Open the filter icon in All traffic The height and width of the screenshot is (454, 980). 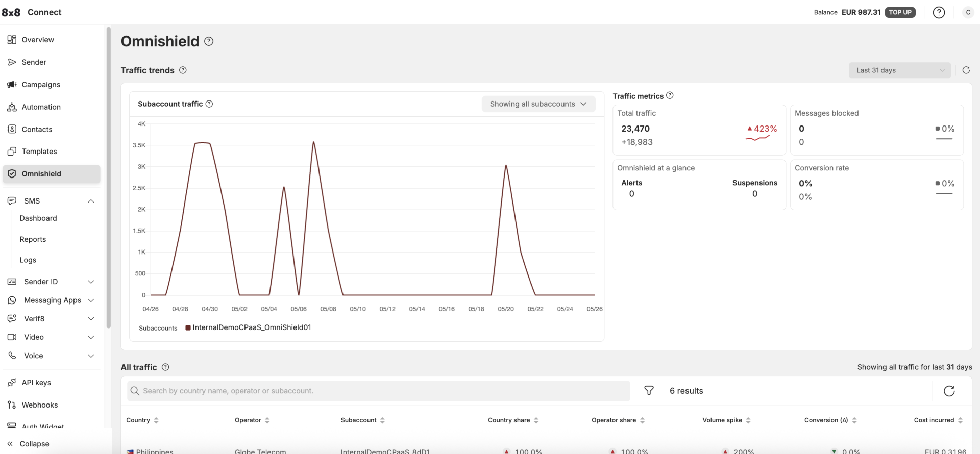coord(649,391)
